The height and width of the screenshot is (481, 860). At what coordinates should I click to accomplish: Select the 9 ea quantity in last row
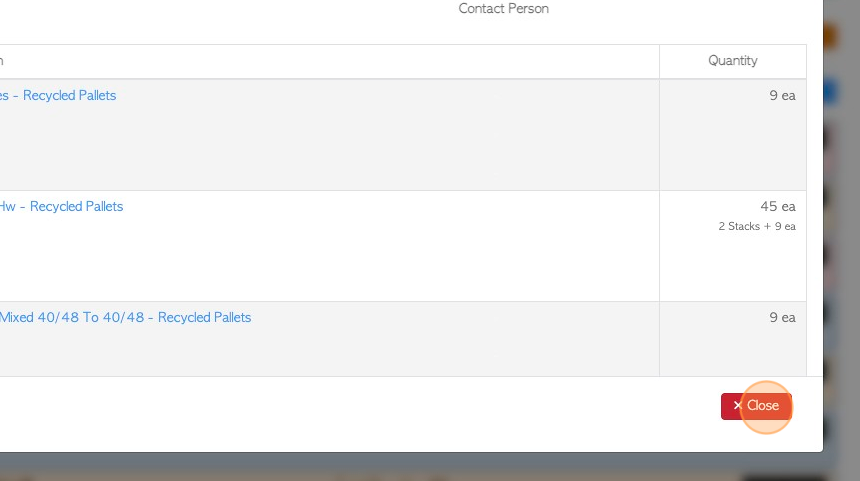tap(782, 318)
